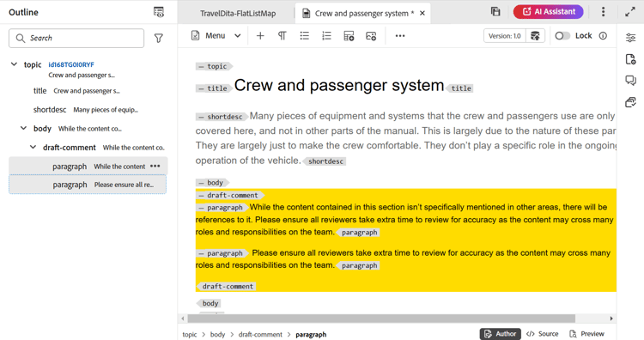Open the AI Assistant
Screen dimensions: 644x340
pos(549,12)
